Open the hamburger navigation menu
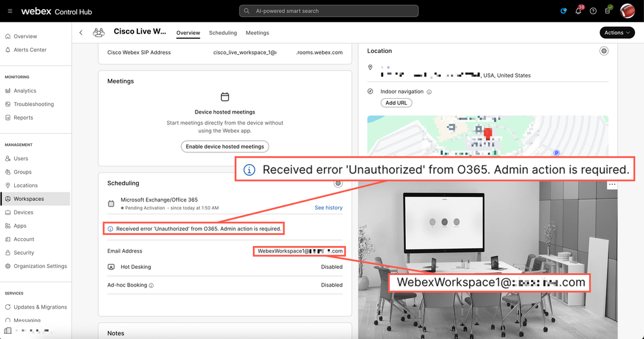Viewport: 644px width, 339px height. pyautogui.click(x=10, y=11)
